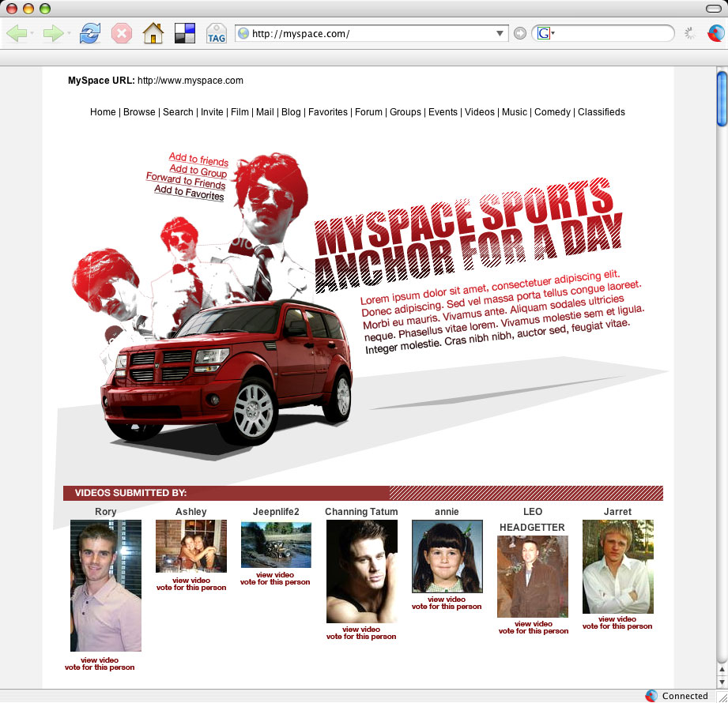This screenshot has width=728, height=703.
Task: Open annie's photo thumbnail
Action: [x=447, y=556]
